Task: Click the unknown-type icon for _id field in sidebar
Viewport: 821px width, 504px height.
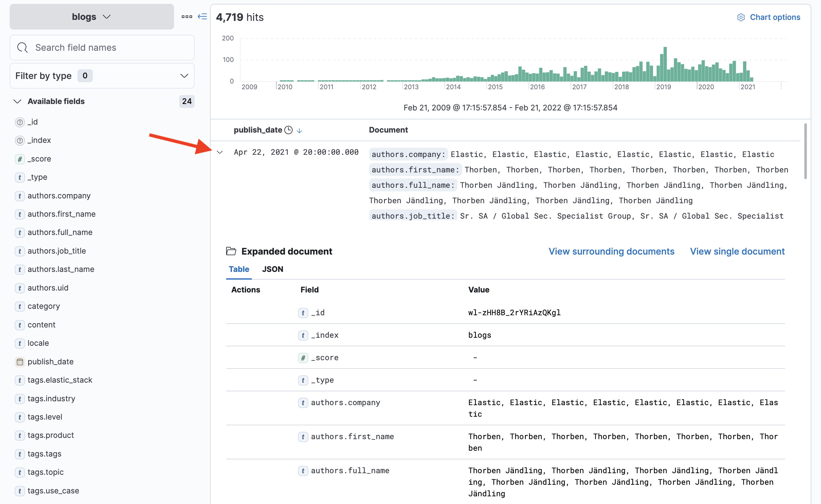Action: coord(20,122)
